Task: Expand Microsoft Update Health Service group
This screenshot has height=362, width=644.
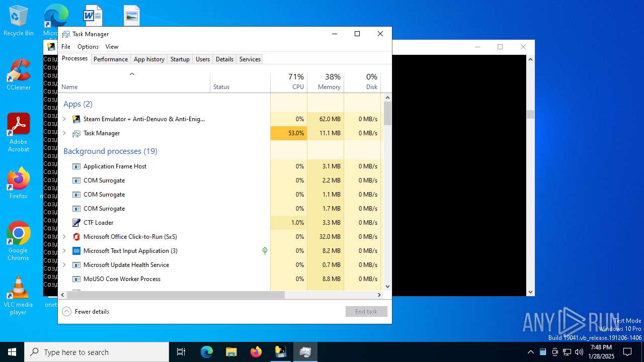Action: click(64, 265)
